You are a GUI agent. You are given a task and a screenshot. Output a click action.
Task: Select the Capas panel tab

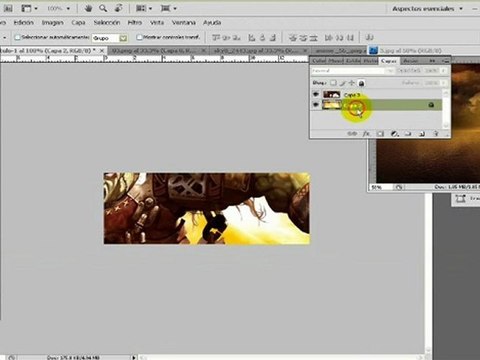[388, 61]
